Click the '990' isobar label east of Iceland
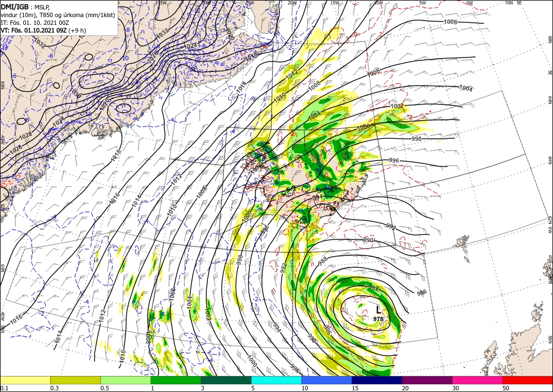The height and width of the screenshot is (392, 553). pyautogui.click(x=368, y=240)
